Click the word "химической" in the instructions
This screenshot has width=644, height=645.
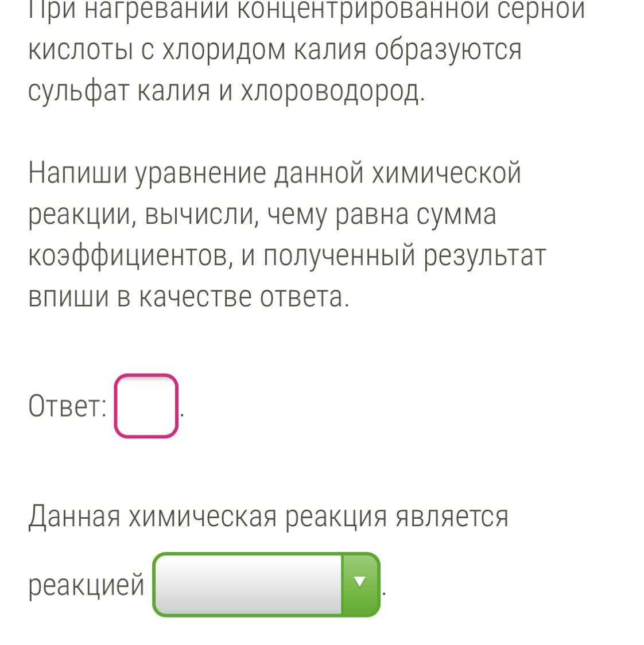446,173
